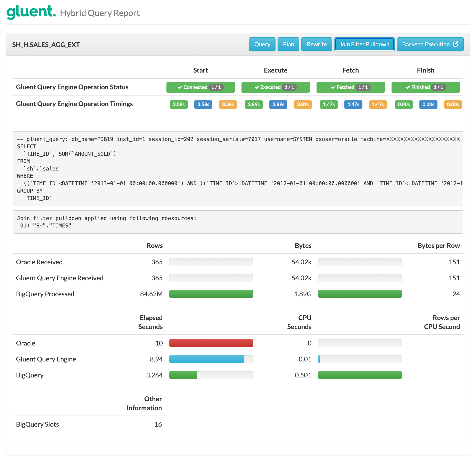476x459 pixels.
Task: Open the Backend Execution link
Action: [x=430, y=44]
